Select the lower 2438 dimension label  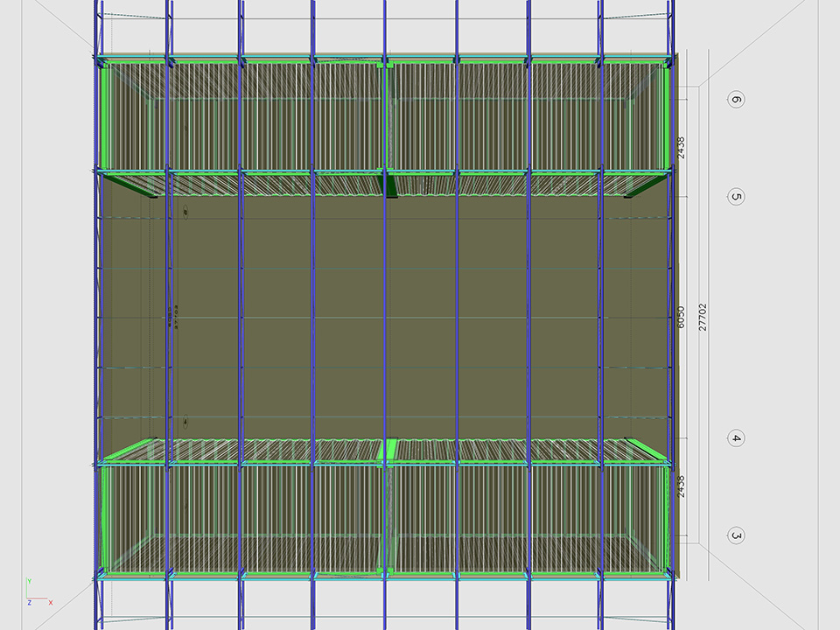tap(681, 486)
